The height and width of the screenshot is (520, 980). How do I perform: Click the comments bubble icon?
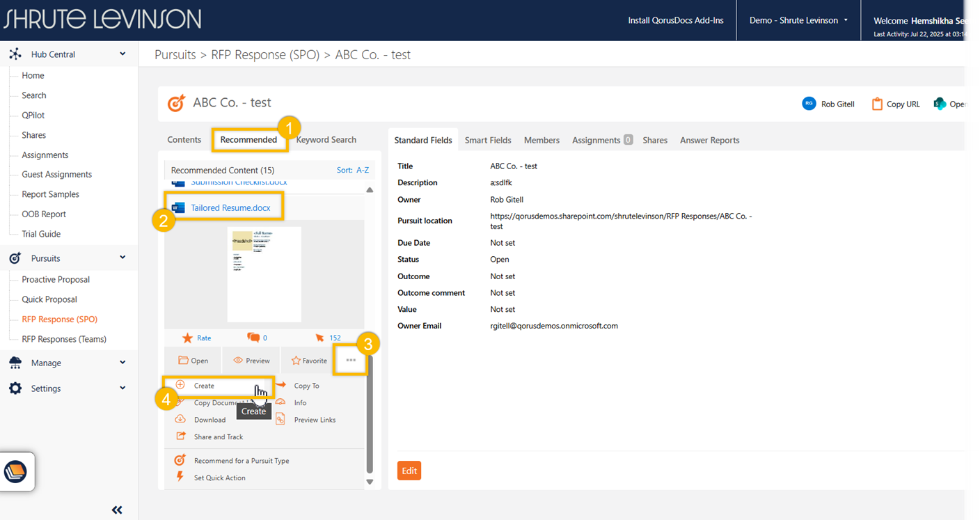click(253, 338)
